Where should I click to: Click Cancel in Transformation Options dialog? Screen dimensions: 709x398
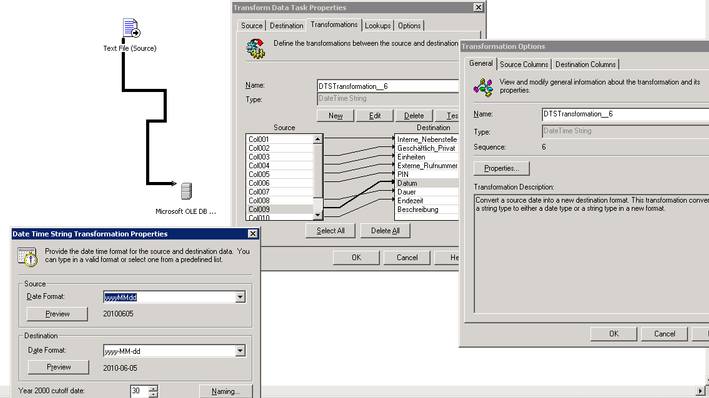(664, 334)
